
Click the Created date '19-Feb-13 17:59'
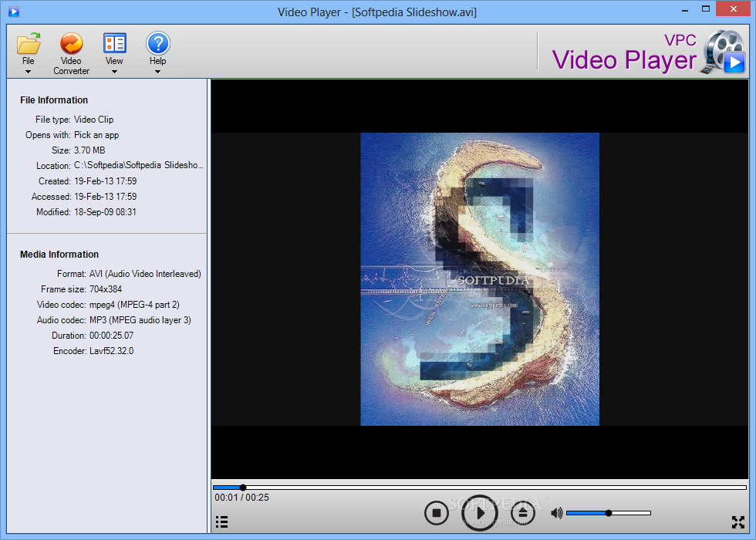(105, 181)
